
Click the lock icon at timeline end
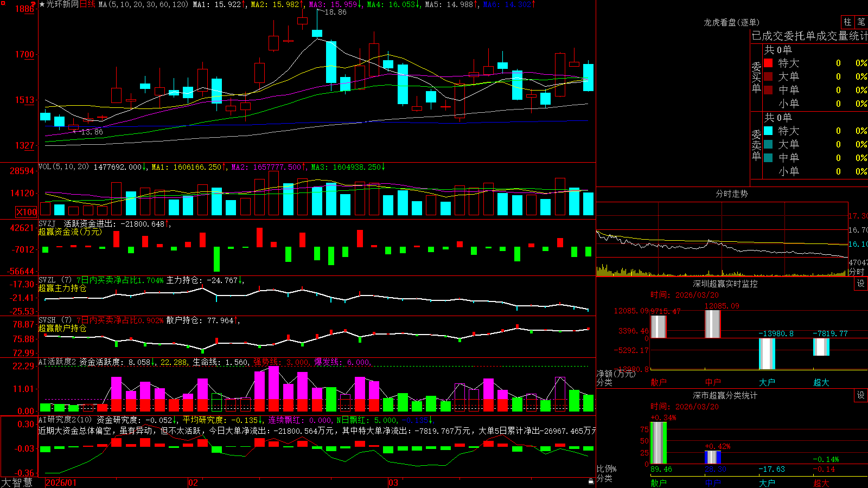[591, 481]
